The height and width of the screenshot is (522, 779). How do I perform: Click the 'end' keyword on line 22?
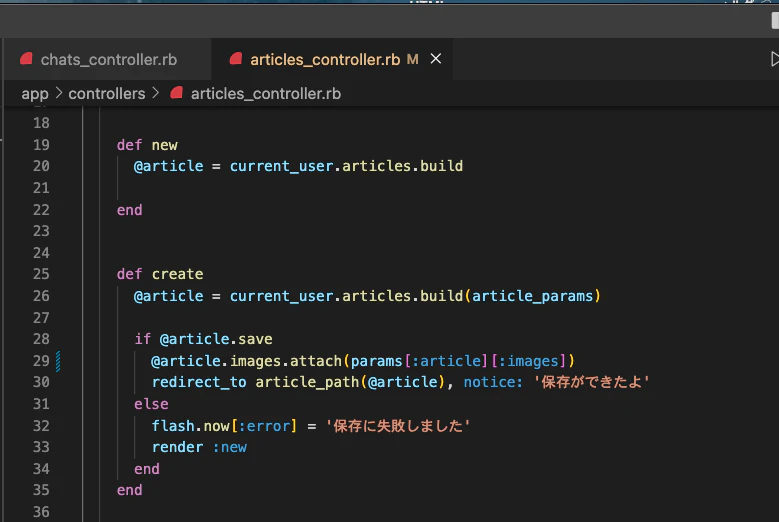(x=130, y=210)
